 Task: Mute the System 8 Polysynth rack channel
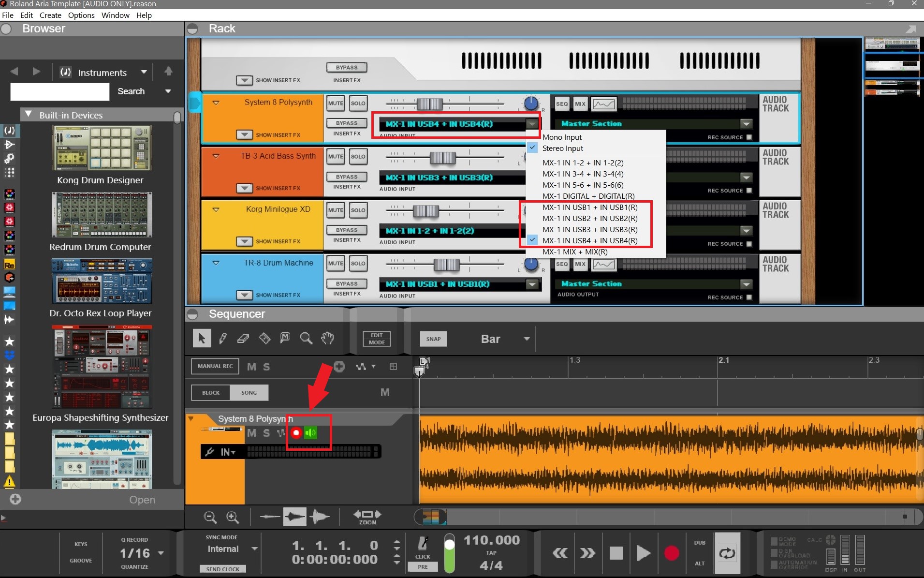point(336,104)
